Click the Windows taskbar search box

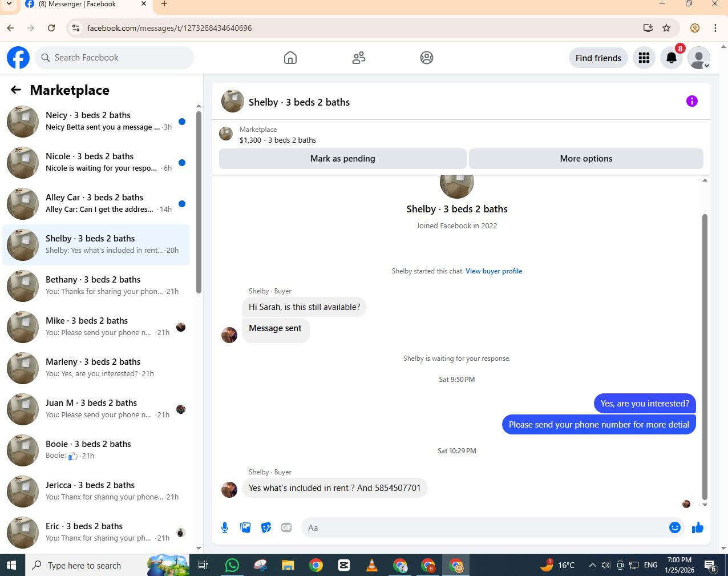coord(107,565)
